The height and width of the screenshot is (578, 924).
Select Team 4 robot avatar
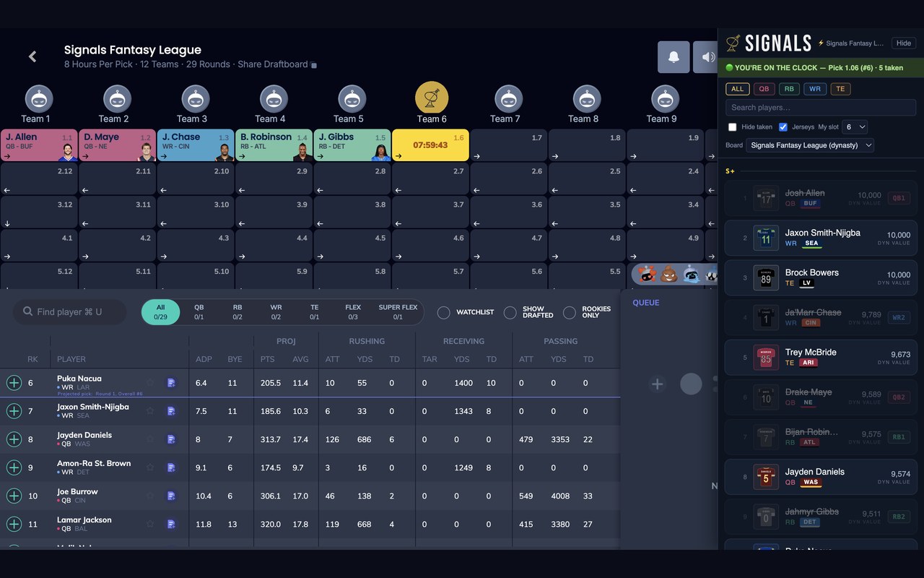click(x=274, y=99)
